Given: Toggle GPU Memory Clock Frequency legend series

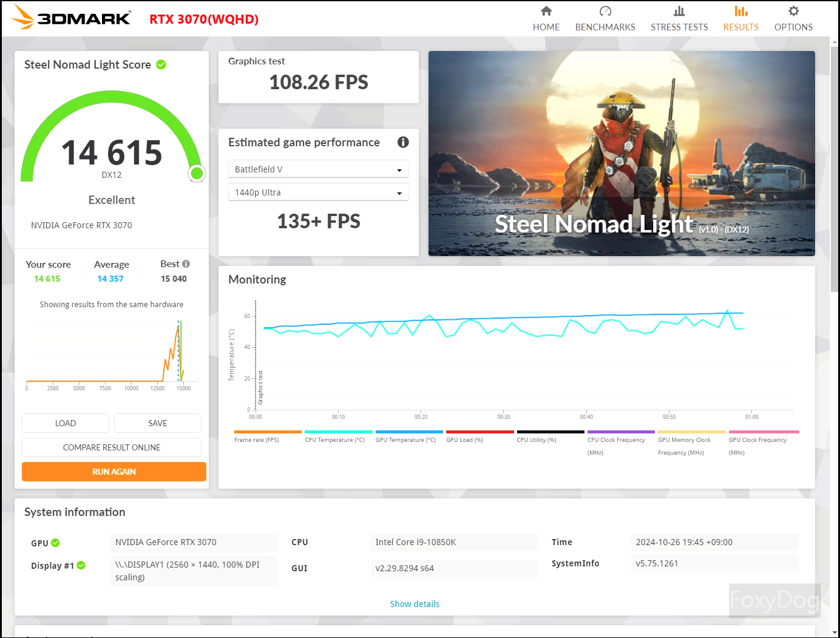Looking at the screenshot, I should tap(691, 443).
